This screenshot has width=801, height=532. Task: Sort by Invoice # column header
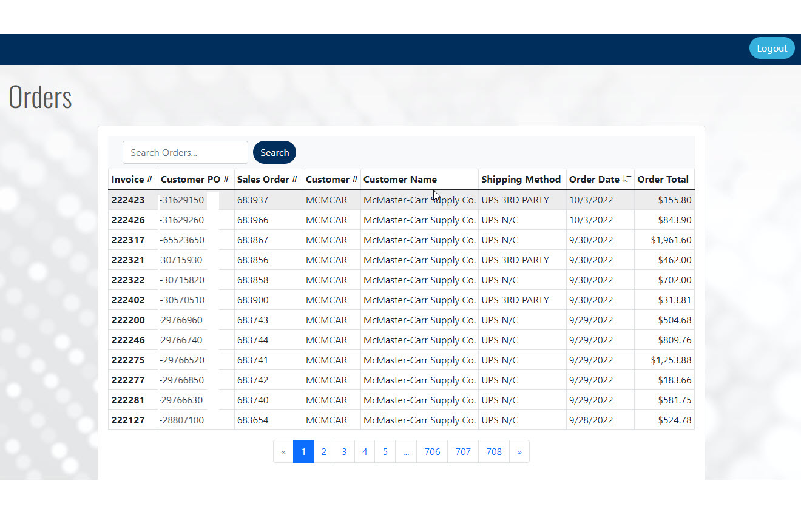(132, 179)
